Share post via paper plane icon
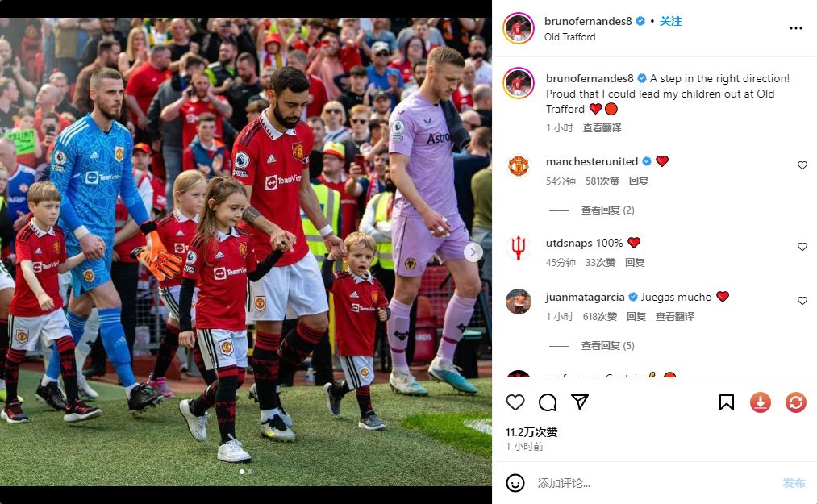The image size is (817, 504). pos(580,402)
